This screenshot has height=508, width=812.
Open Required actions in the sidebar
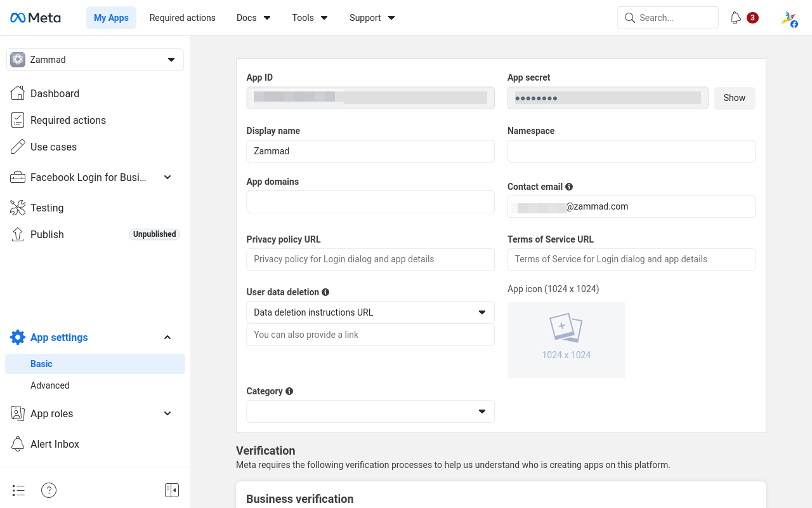pos(95,120)
